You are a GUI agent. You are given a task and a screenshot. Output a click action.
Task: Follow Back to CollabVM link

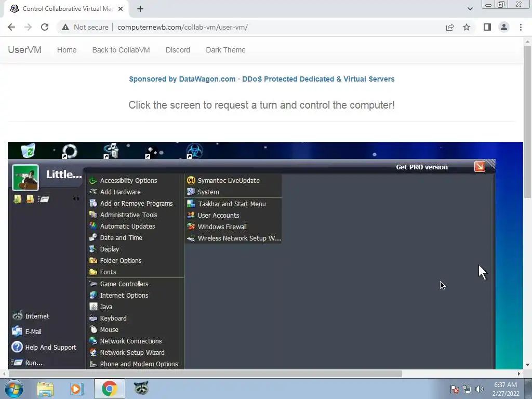[x=121, y=50]
